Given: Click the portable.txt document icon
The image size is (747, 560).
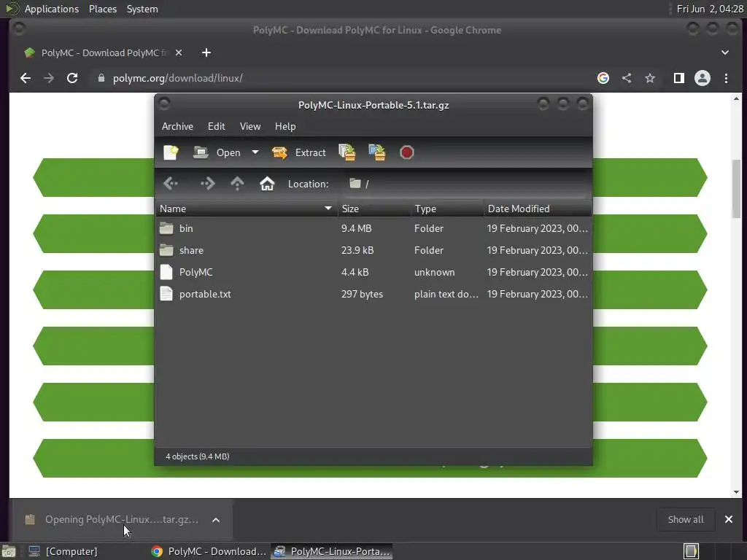Looking at the screenshot, I should click(x=166, y=294).
